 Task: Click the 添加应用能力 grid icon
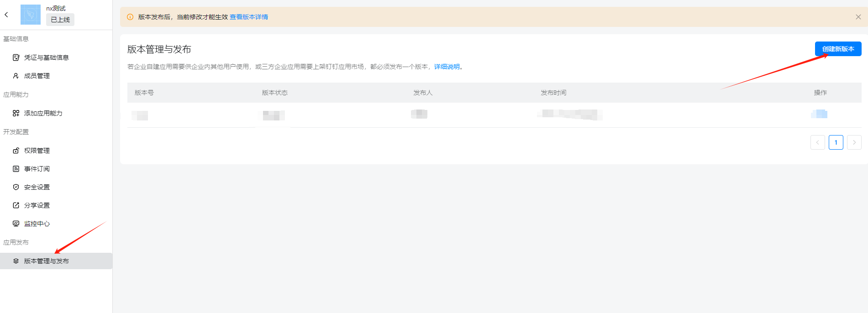click(16, 113)
